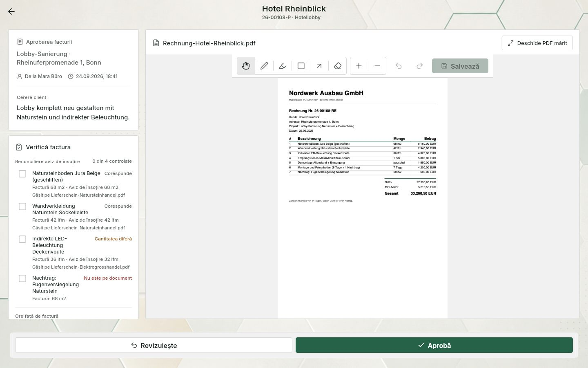This screenshot has height=368, width=588.
Task: Click Reconciliere aviz de însoțire heading
Action: point(47,162)
